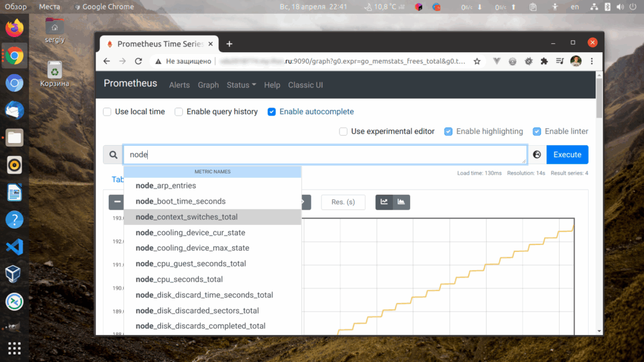644x362 pixels.
Task: Open Alerts page
Action: tap(179, 85)
